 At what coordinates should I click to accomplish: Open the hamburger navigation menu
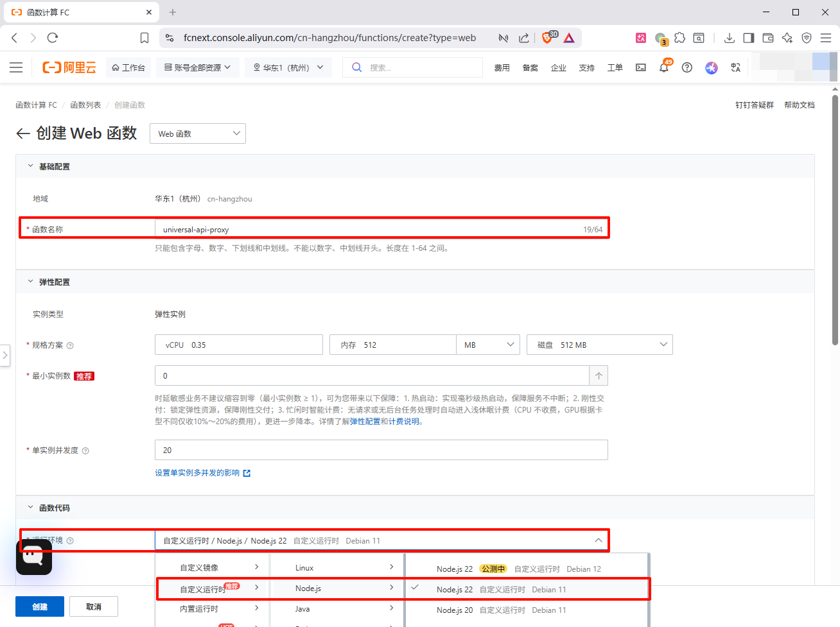pos(16,67)
